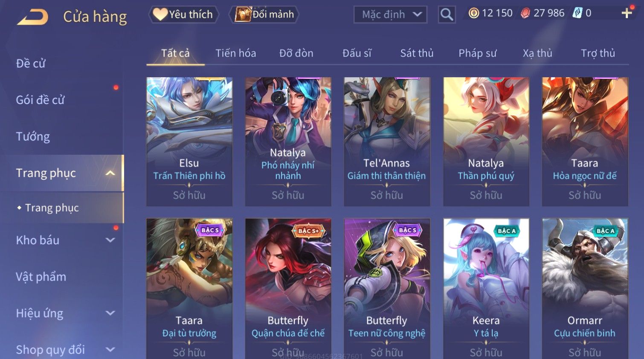This screenshot has width=644, height=359.
Task: Open the Mặc định sort dropdown
Action: [x=390, y=14]
